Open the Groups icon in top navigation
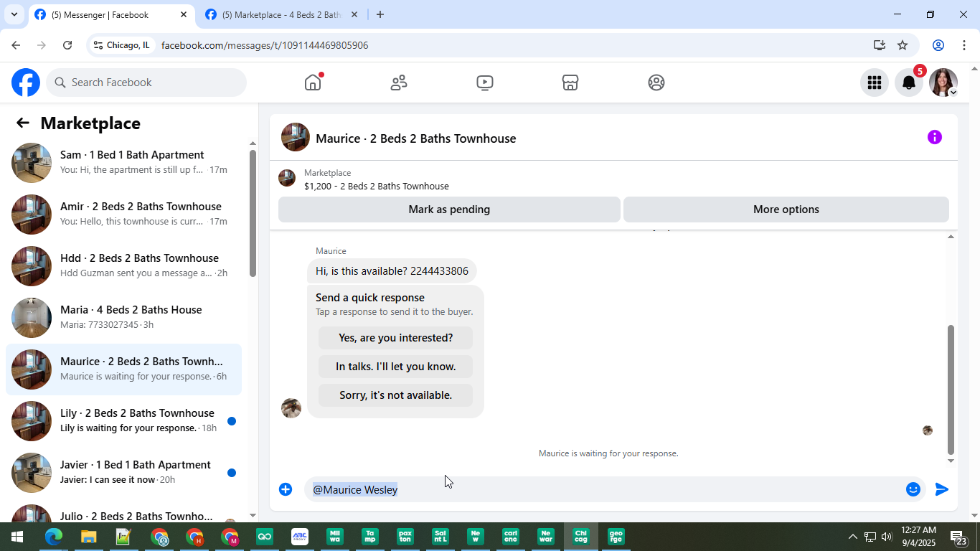980x551 pixels. (656, 83)
